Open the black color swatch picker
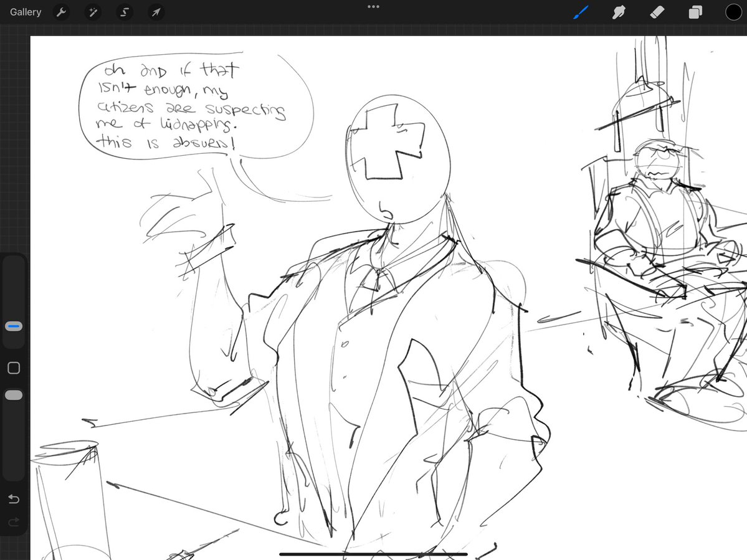The height and width of the screenshot is (560, 747). tap(733, 12)
